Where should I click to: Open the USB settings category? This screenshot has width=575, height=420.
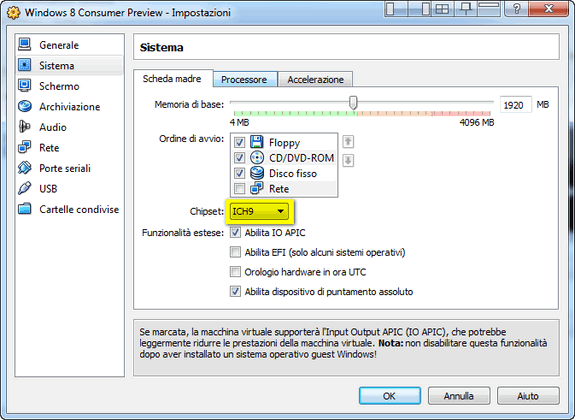(69, 189)
